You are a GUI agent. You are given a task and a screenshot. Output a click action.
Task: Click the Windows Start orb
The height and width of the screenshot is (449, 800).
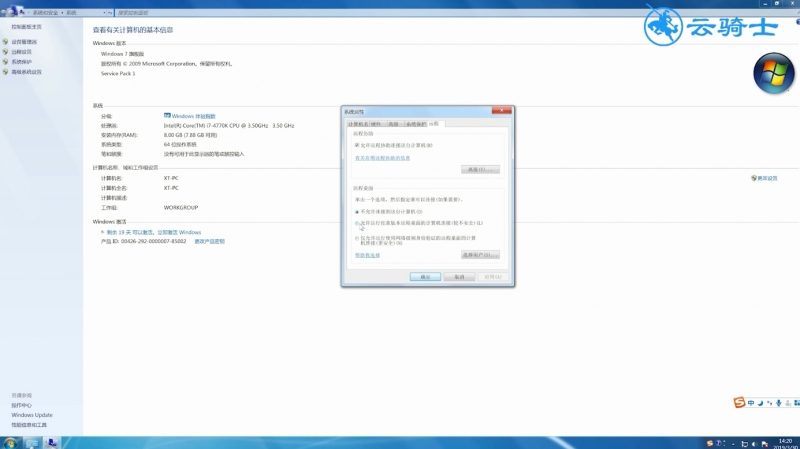(10, 443)
